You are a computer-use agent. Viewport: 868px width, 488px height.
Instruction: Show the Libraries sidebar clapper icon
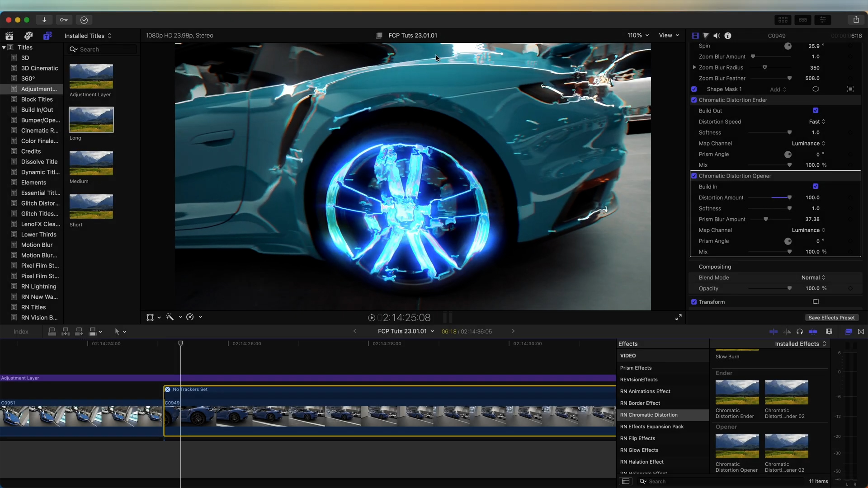(9, 36)
